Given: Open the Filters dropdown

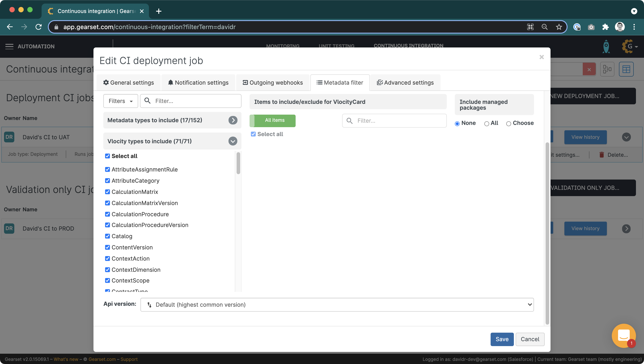Looking at the screenshot, I should (x=121, y=101).
